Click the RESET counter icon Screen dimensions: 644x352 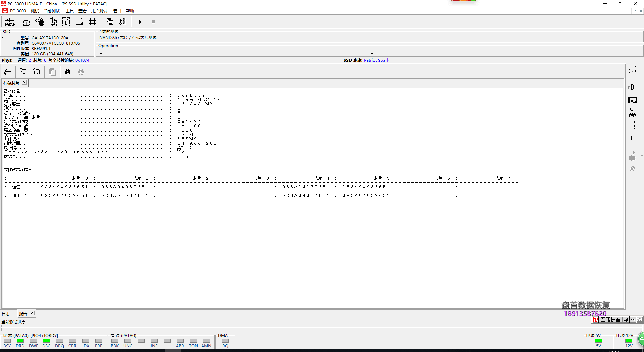[632, 113]
